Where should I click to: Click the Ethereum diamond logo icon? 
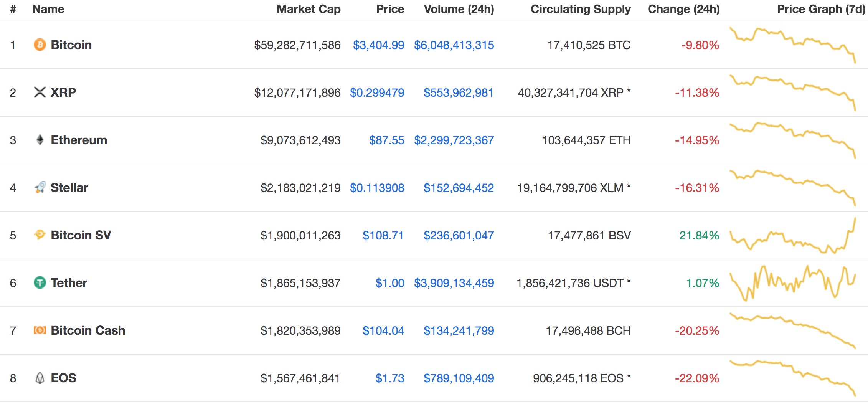[40, 140]
